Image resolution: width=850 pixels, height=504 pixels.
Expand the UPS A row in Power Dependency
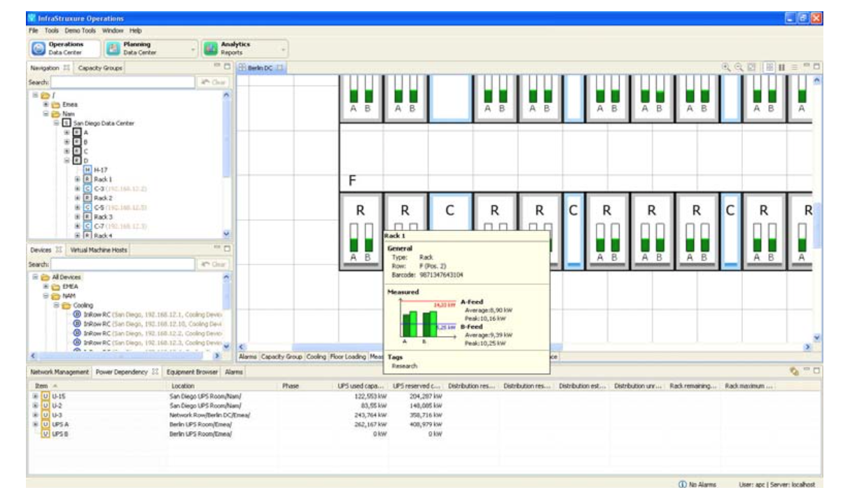coord(35,424)
